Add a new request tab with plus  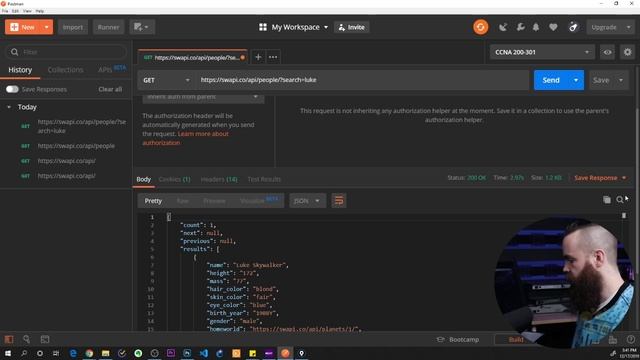click(x=258, y=57)
